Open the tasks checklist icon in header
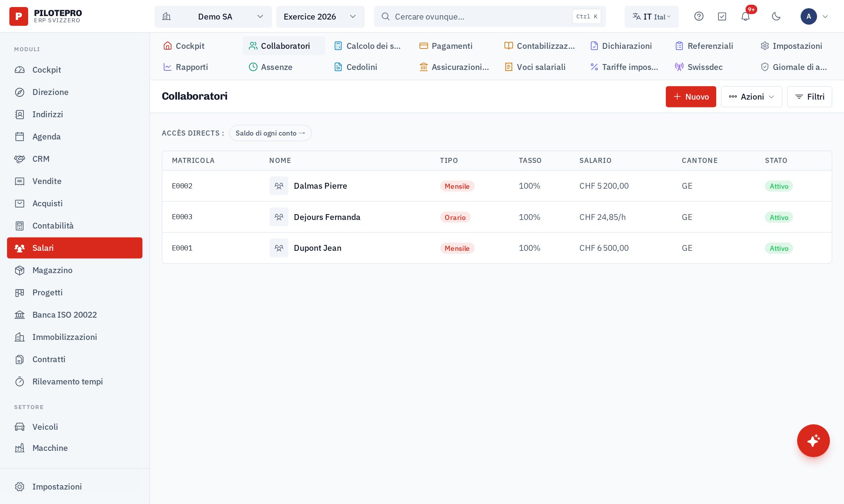The width and height of the screenshot is (844, 504). 722,16
